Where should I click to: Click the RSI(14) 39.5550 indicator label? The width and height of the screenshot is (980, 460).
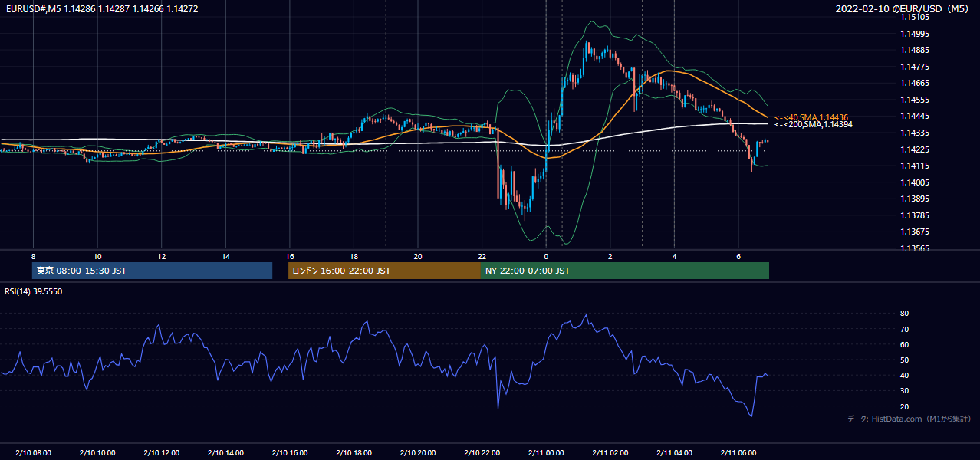(x=33, y=291)
